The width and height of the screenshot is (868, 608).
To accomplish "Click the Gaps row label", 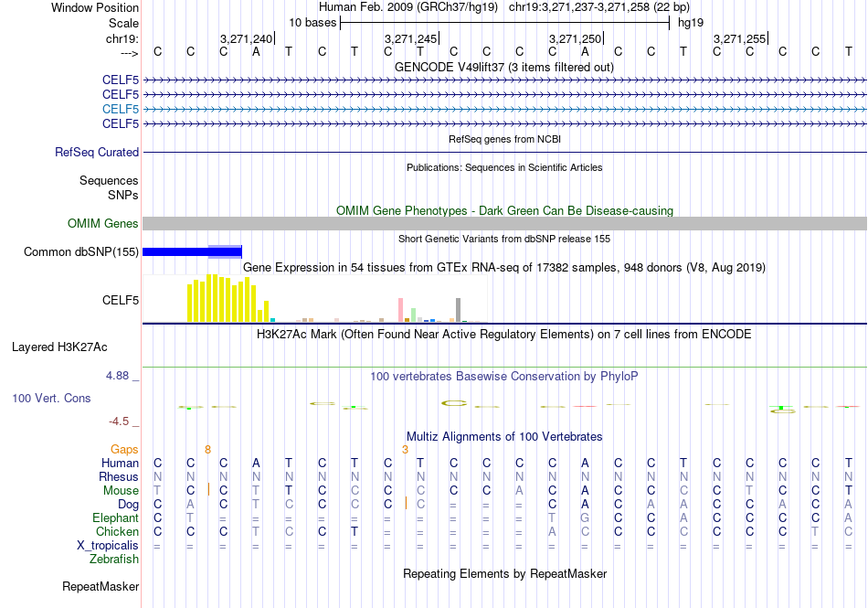I will coord(124,449).
